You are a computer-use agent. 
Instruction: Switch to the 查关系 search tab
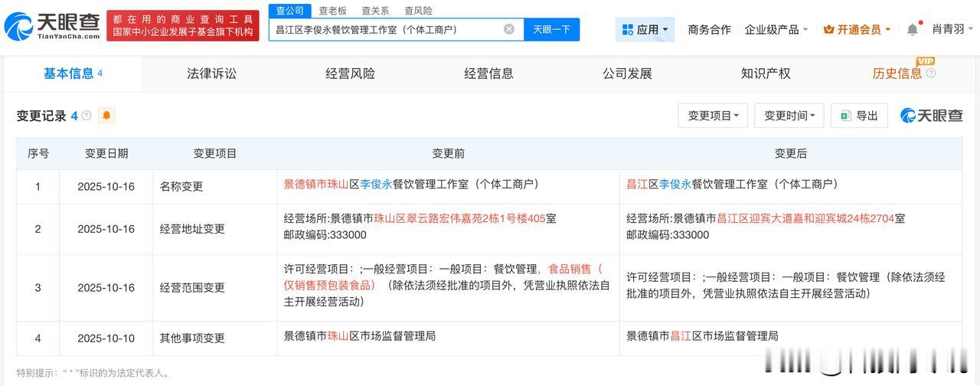(375, 11)
